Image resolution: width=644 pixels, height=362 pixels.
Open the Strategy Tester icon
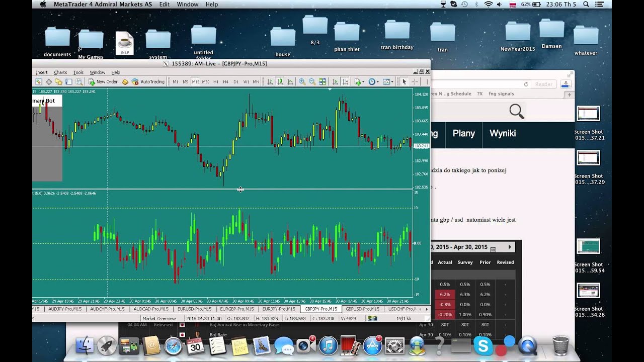(x=79, y=81)
